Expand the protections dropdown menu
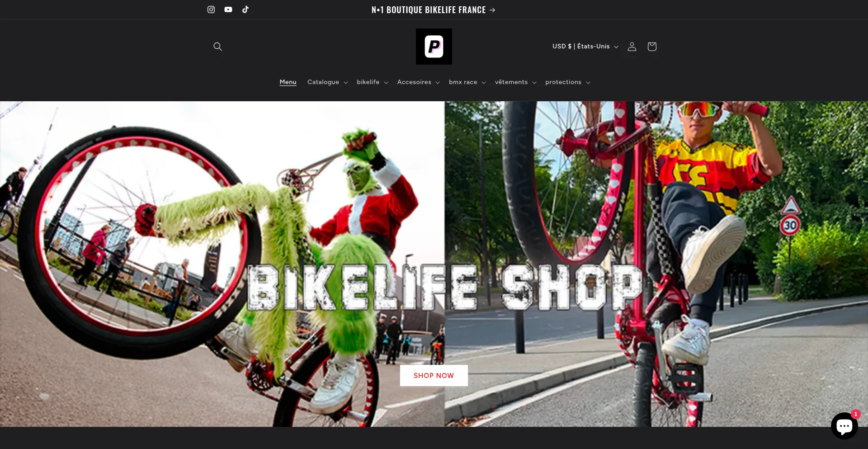Image resolution: width=868 pixels, height=449 pixels. [x=567, y=82]
